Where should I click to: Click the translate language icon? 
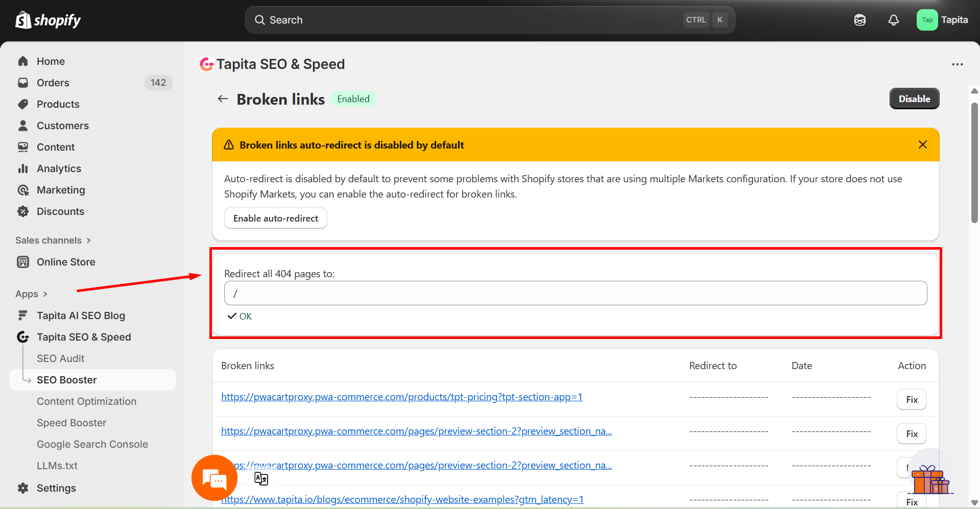coord(261,478)
